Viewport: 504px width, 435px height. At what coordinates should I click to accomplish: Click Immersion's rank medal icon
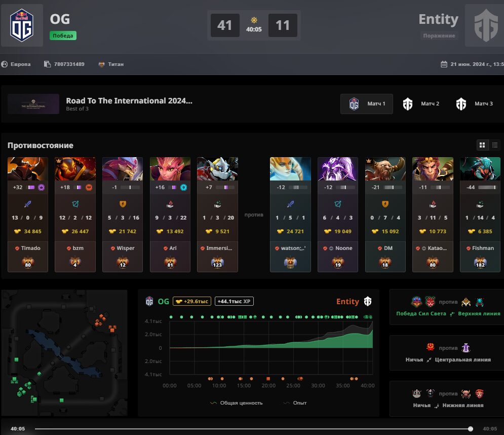click(217, 262)
